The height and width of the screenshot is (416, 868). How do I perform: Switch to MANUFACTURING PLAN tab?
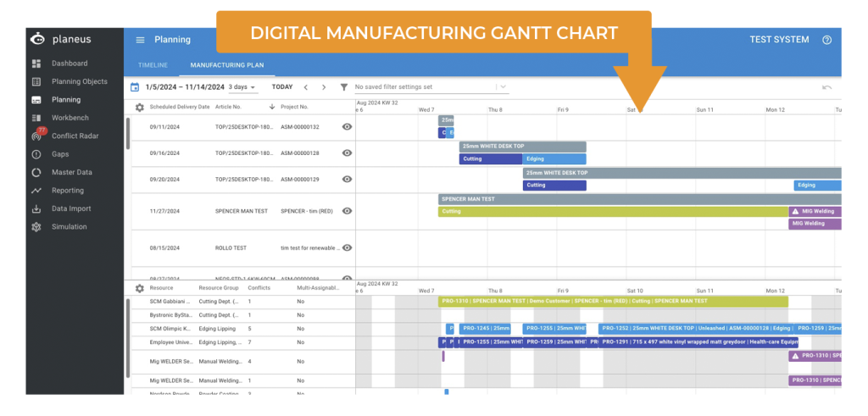click(x=227, y=65)
